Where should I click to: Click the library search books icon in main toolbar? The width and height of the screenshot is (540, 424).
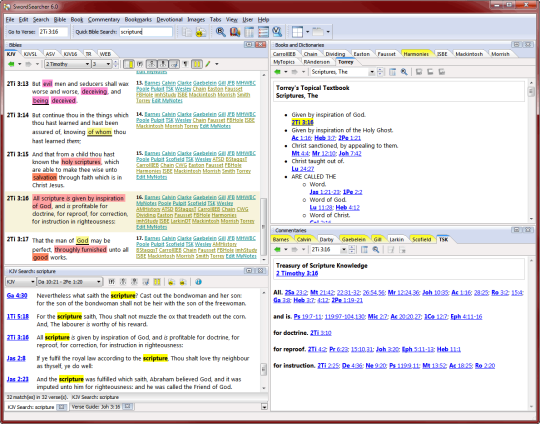coord(235,32)
